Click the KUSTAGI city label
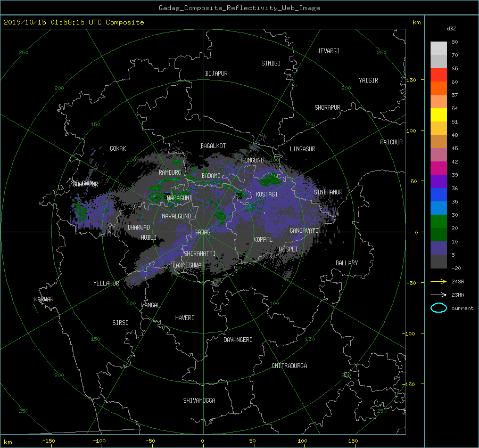 (x=267, y=194)
